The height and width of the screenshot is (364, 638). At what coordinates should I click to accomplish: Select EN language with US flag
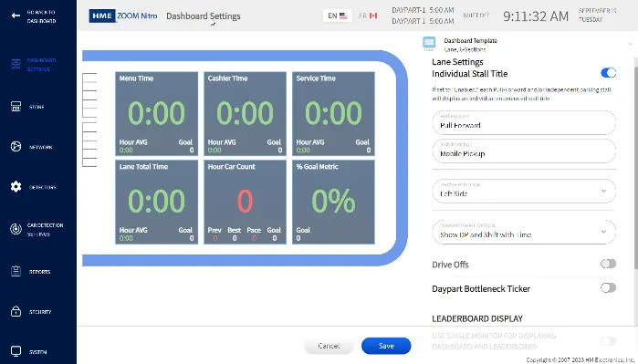tap(338, 16)
